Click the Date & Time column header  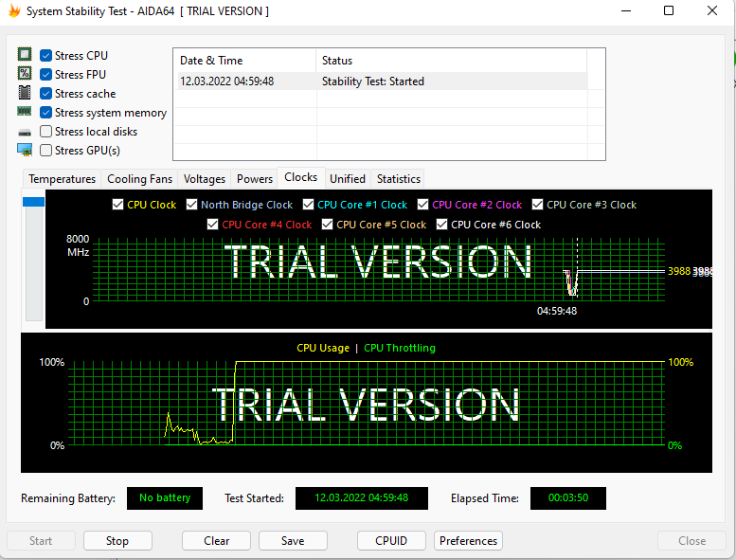coord(245,61)
